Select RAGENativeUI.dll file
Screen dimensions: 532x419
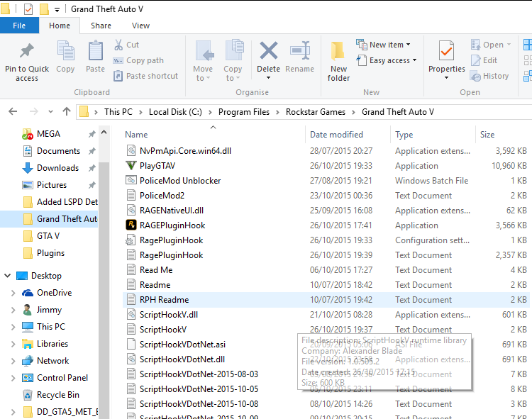pos(172,211)
